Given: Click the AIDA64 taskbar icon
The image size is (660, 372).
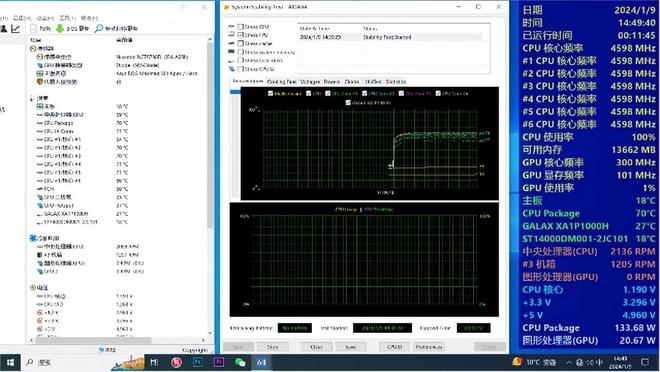Looking at the screenshot, I should click(261, 362).
